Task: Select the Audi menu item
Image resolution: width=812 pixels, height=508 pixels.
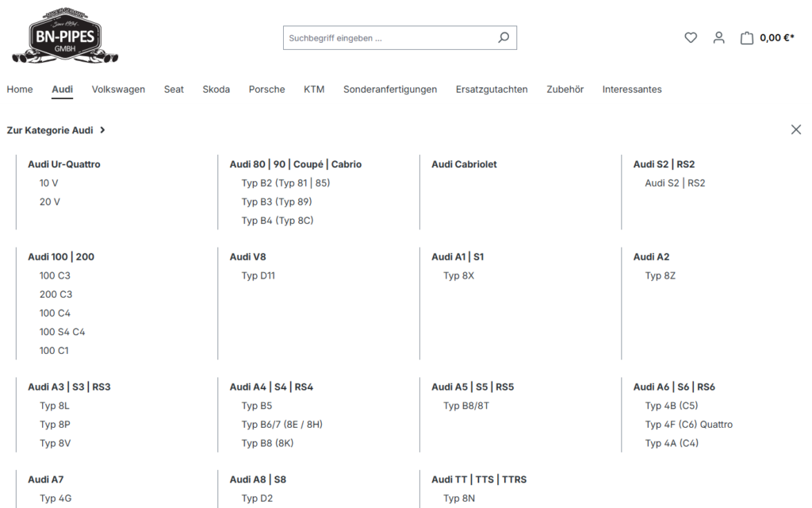Action: coord(62,89)
